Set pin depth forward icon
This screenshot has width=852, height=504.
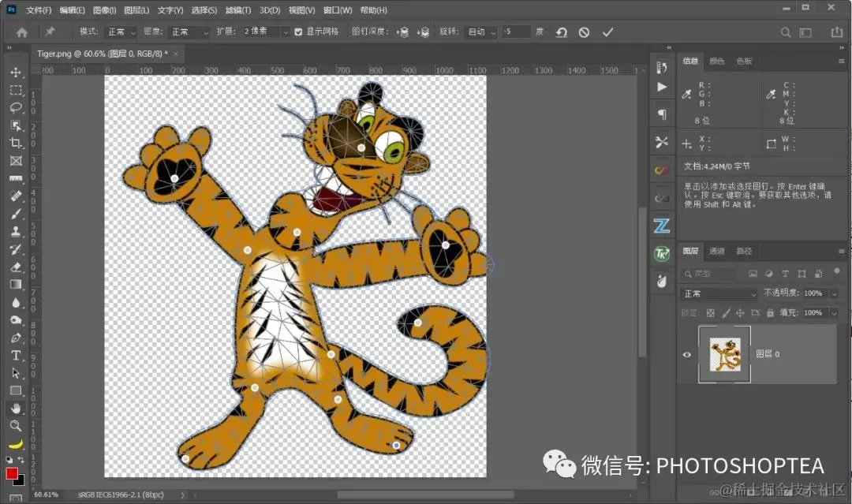tap(402, 32)
